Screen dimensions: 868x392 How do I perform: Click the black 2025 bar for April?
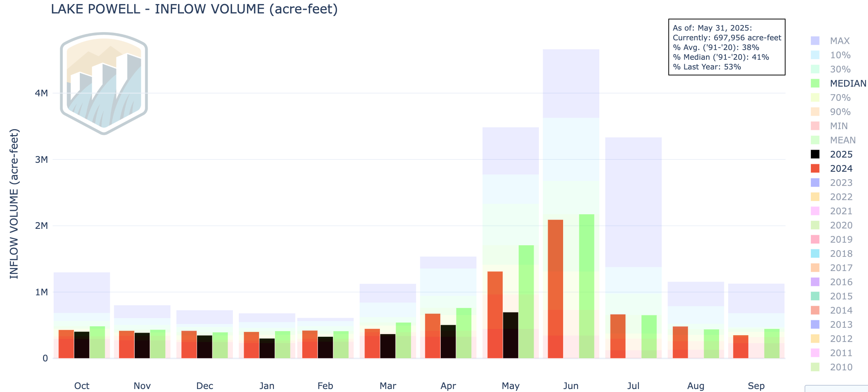[448, 341]
